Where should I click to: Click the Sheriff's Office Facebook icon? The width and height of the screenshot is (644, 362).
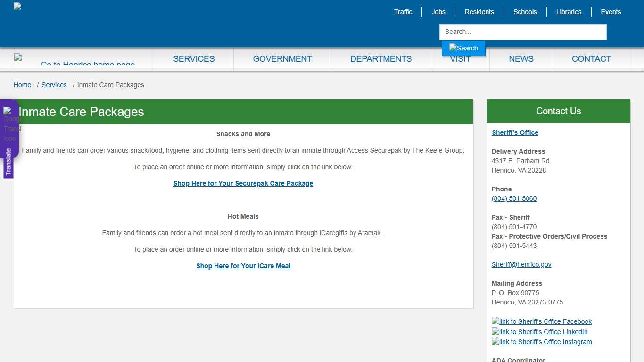coord(541,321)
